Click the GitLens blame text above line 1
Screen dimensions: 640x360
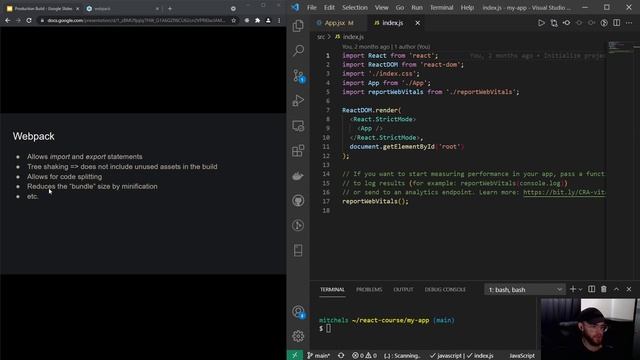[386, 47]
